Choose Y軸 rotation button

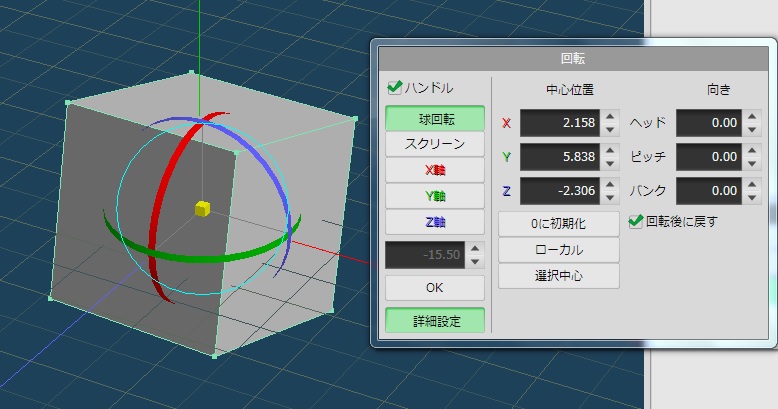click(x=435, y=196)
